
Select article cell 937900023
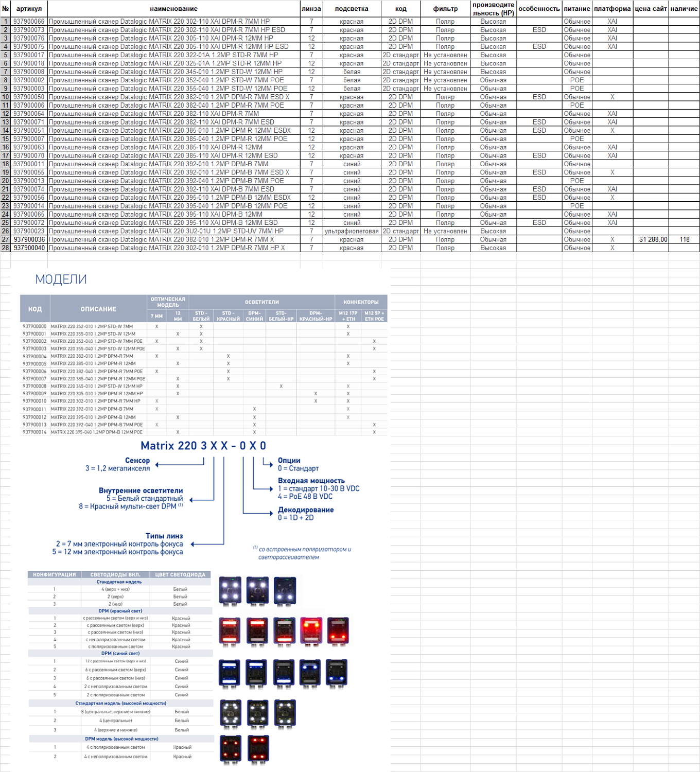(29, 231)
